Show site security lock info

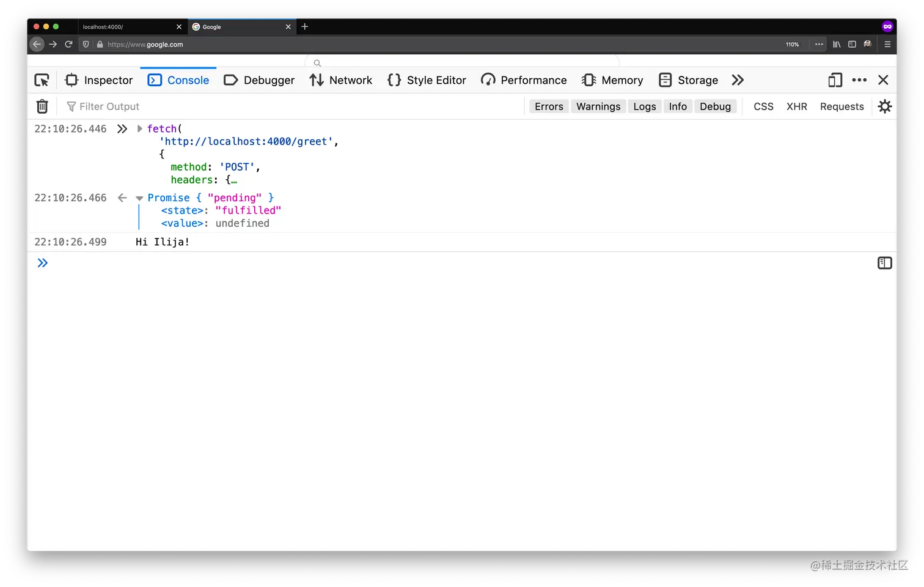[100, 44]
